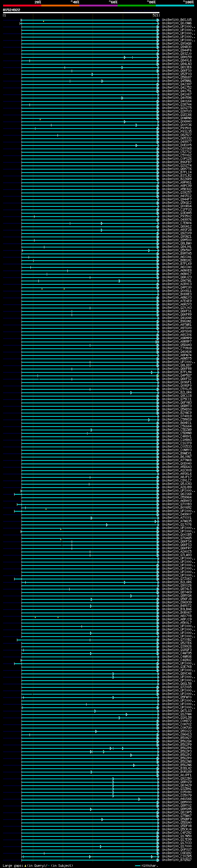Select hit label UniRef100_C4PZM2
The image size is (197, 868).
[x=176, y=833]
